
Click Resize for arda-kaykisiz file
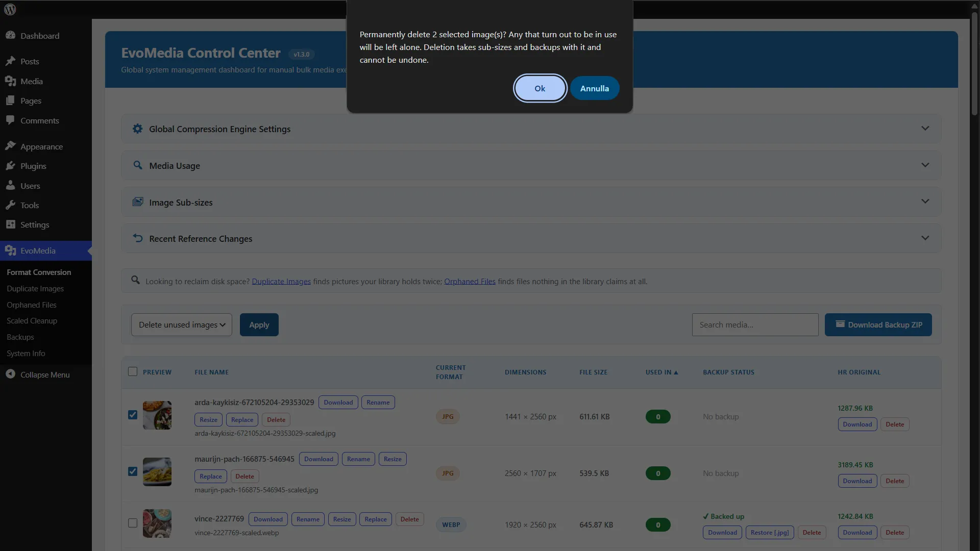208,419
